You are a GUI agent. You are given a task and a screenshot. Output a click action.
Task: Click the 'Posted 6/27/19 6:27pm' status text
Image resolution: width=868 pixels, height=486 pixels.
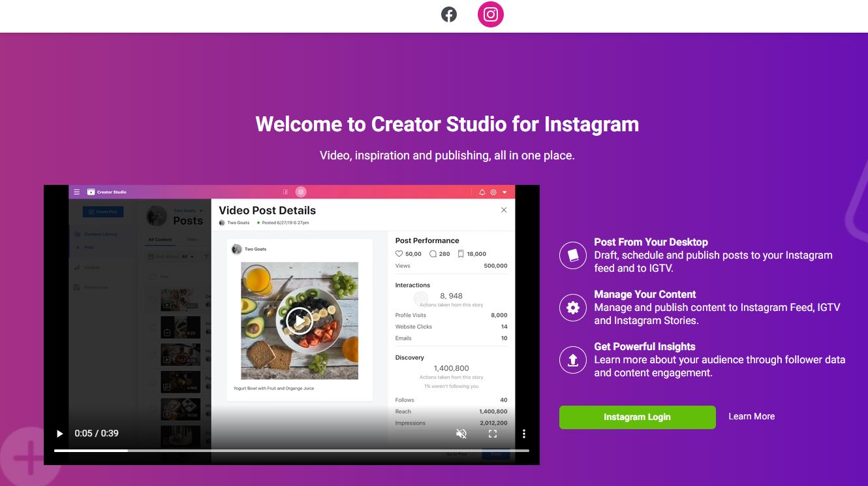[x=285, y=223]
